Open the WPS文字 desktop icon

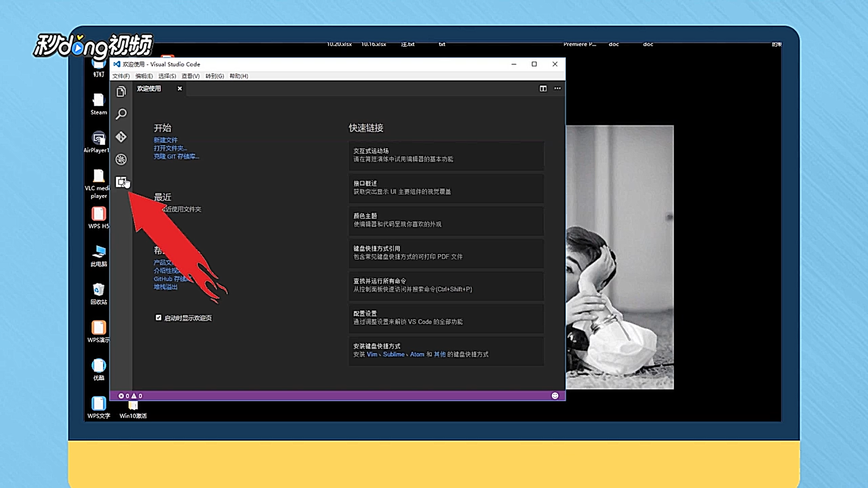coord(99,408)
